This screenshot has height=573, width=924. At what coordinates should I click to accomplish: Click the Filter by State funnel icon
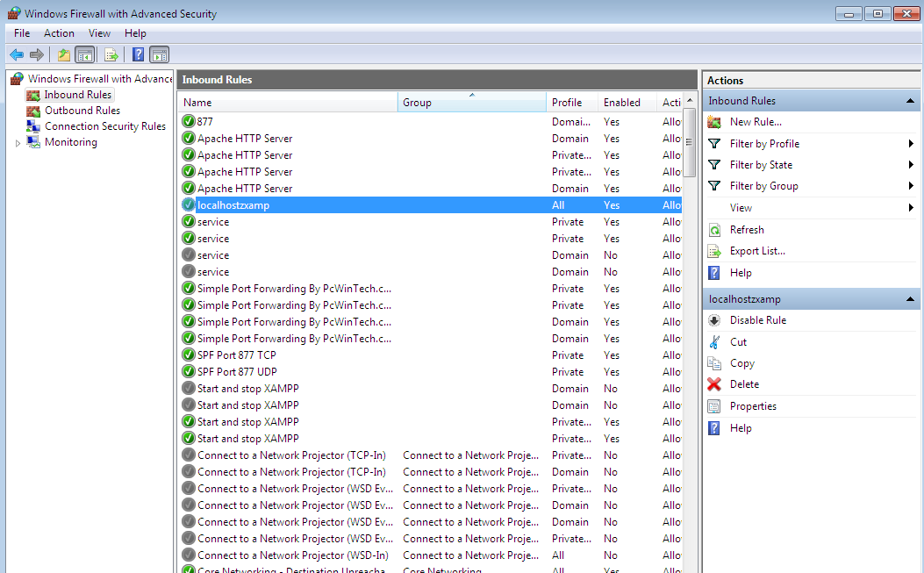[x=714, y=164]
